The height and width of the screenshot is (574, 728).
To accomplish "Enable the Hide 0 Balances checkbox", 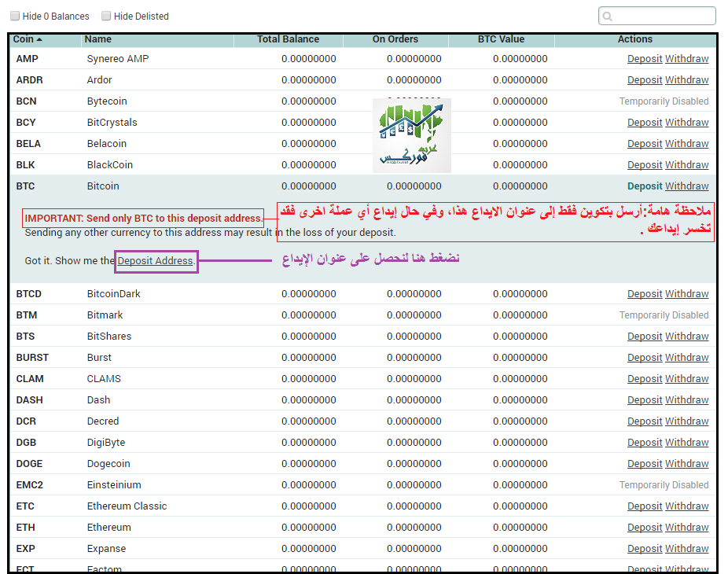I will [15, 16].
